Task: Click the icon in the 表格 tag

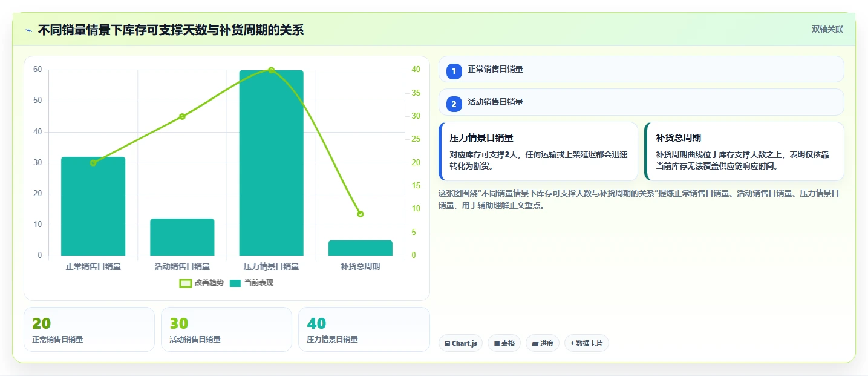Action: coord(497,344)
